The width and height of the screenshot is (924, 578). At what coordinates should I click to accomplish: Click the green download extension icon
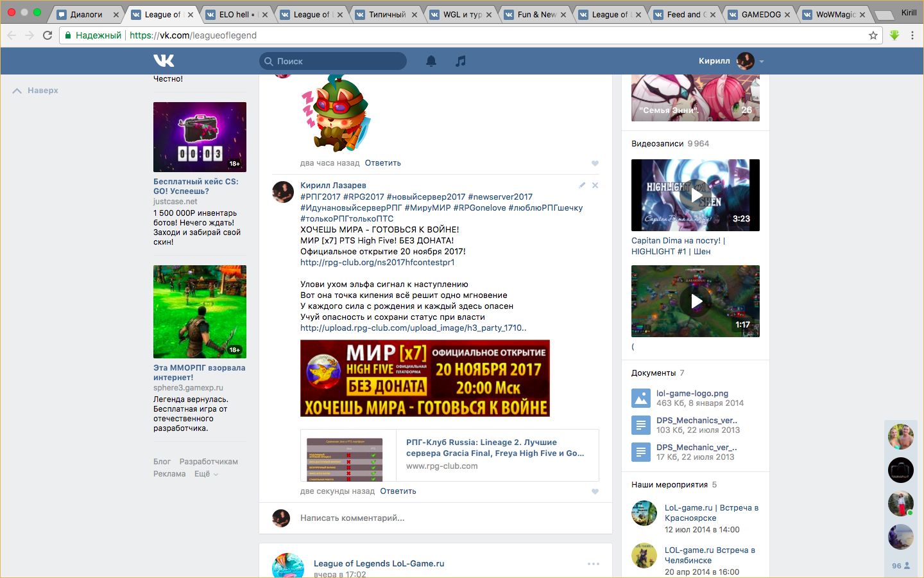[894, 35]
